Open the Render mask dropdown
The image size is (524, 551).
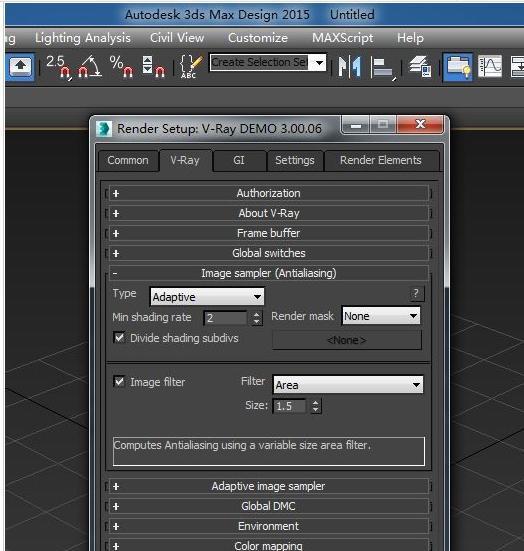coord(381,316)
